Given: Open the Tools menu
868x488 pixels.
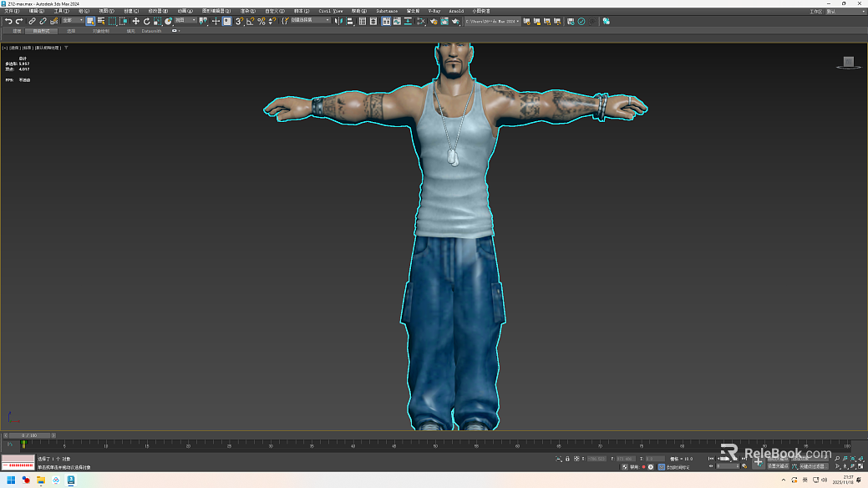Looking at the screenshot, I should (62, 11).
